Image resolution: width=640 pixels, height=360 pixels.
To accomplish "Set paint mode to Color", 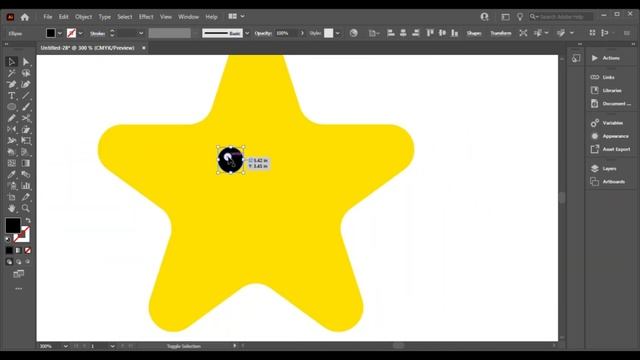I will [x=9, y=250].
